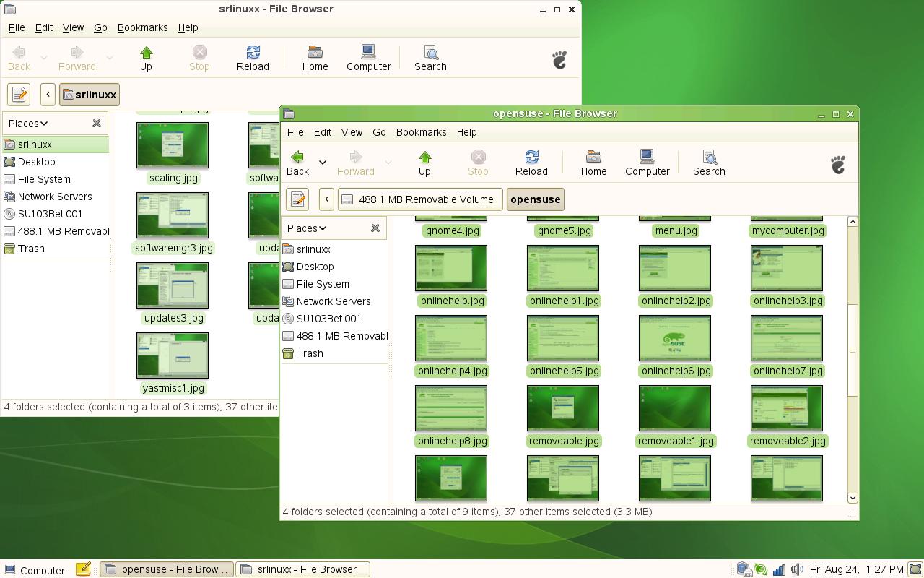This screenshot has width=924, height=578.
Task: Select Network Servers in opensuse window sidebar
Action: [334, 301]
